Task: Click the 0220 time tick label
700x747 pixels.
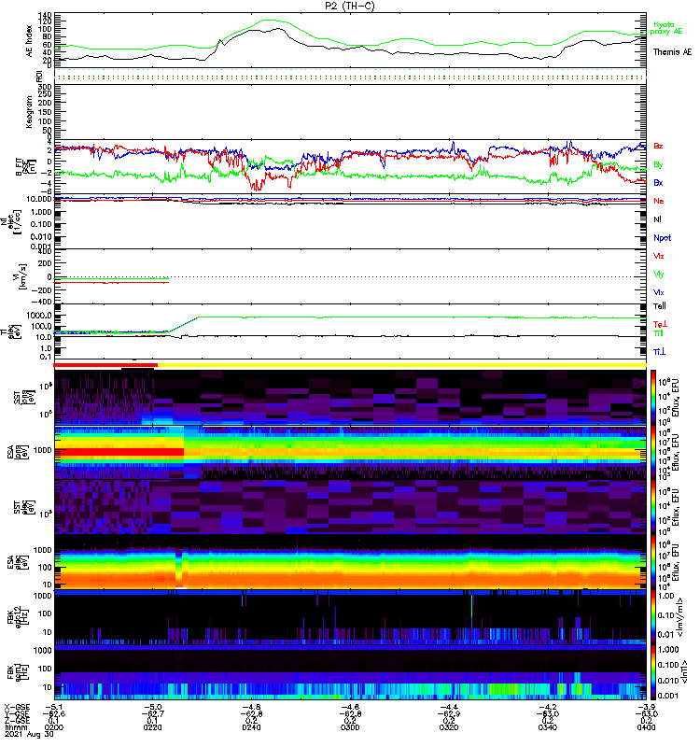Action: (x=152, y=727)
